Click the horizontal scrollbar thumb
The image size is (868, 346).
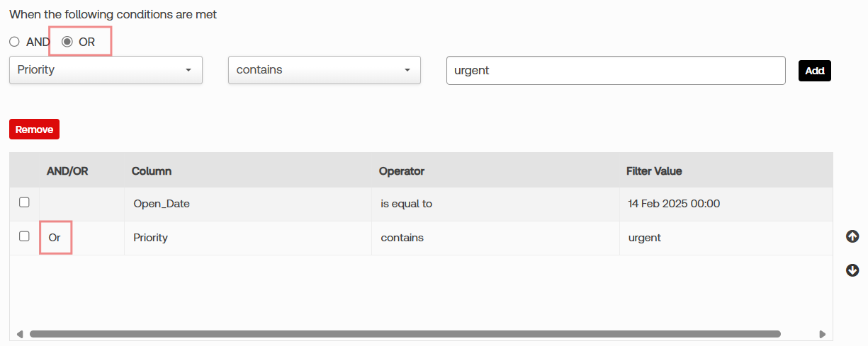tap(404, 334)
